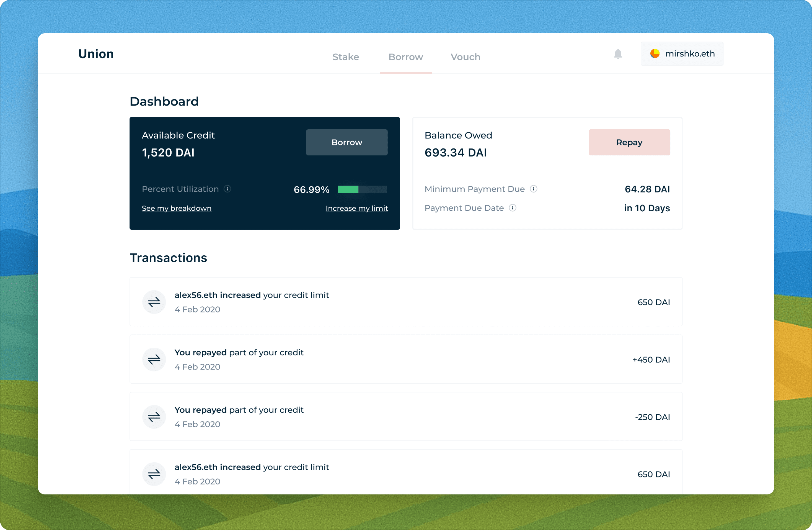Click swap icon of last alex56.eth transaction
Screen dimensions: 812x531
154,474
